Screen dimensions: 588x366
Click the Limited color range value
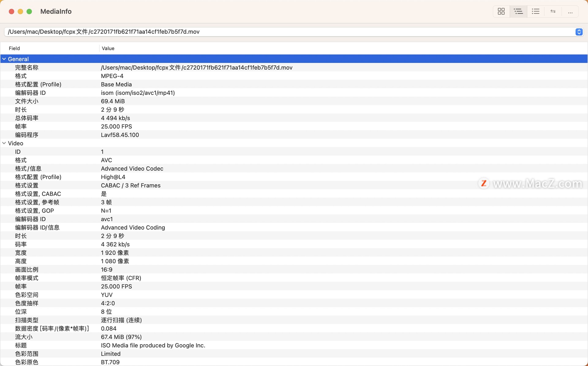pyautogui.click(x=111, y=354)
